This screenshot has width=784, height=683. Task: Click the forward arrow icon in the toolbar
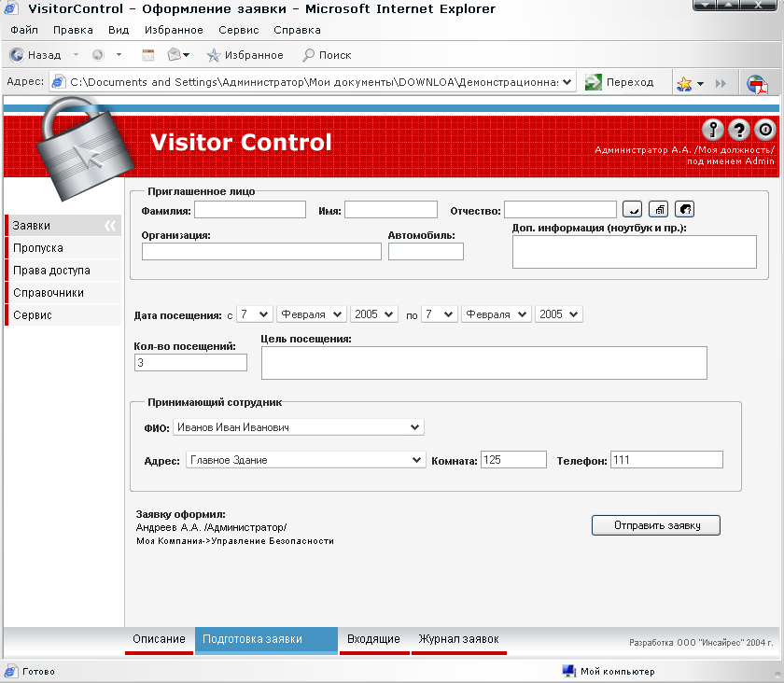click(98, 55)
